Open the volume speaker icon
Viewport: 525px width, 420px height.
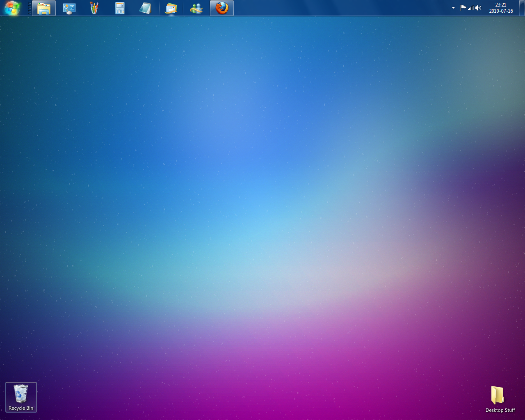478,8
